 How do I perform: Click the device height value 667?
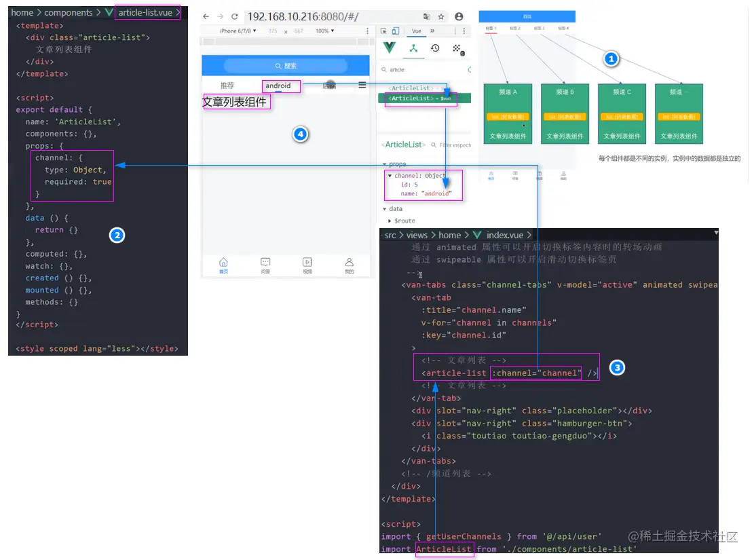pyautogui.click(x=299, y=31)
